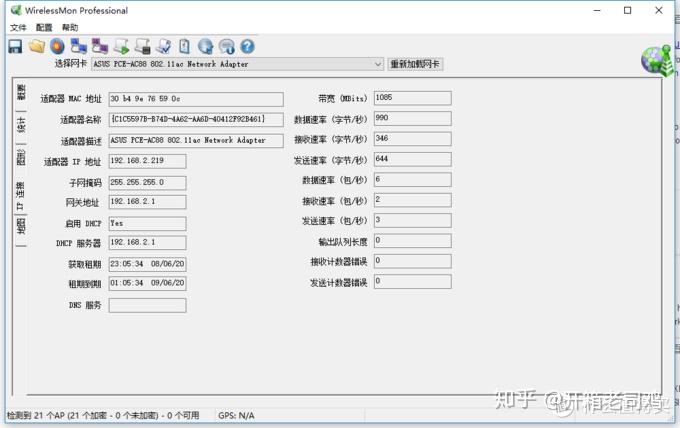The height and width of the screenshot is (428, 680).
Task: Click the 发送计数器错误 field
Action: pos(412,281)
